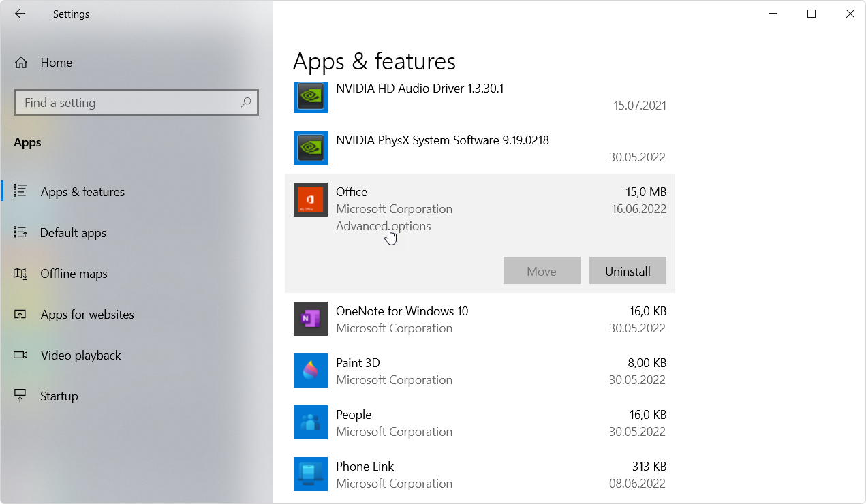Click the Move button for Office
This screenshot has width=866, height=504.
pos(542,271)
